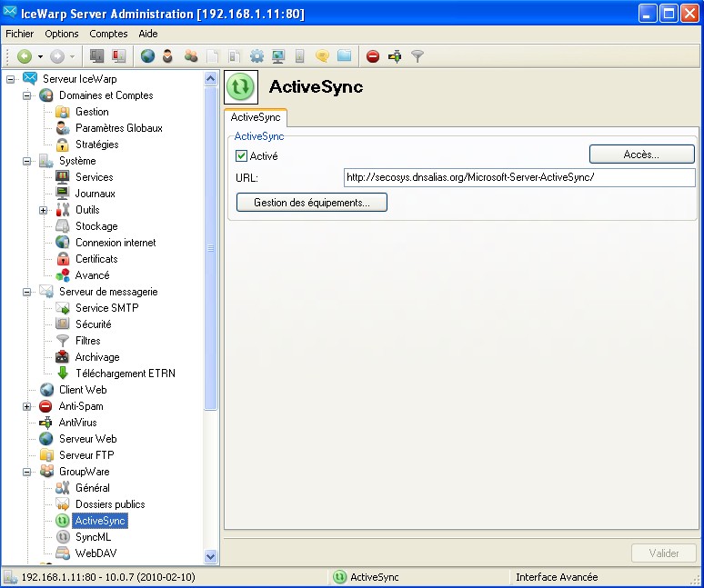The height and width of the screenshot is (588, 704).
Task: Select the ActiveSync tab
Action: (255, 117)
